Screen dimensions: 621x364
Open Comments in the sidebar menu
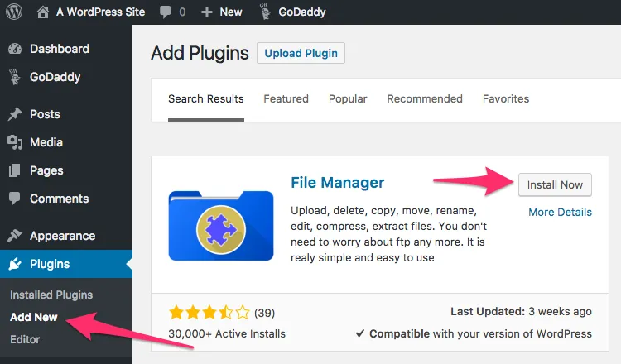pos(59,199)
